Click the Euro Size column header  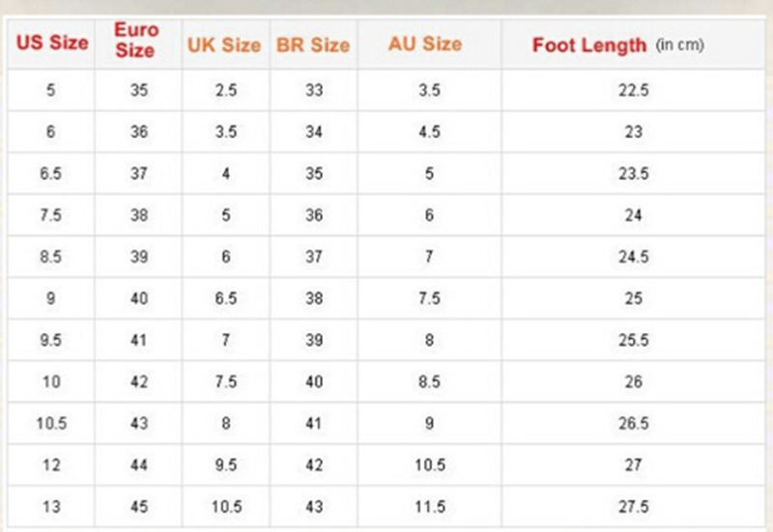tap(135, 41)
